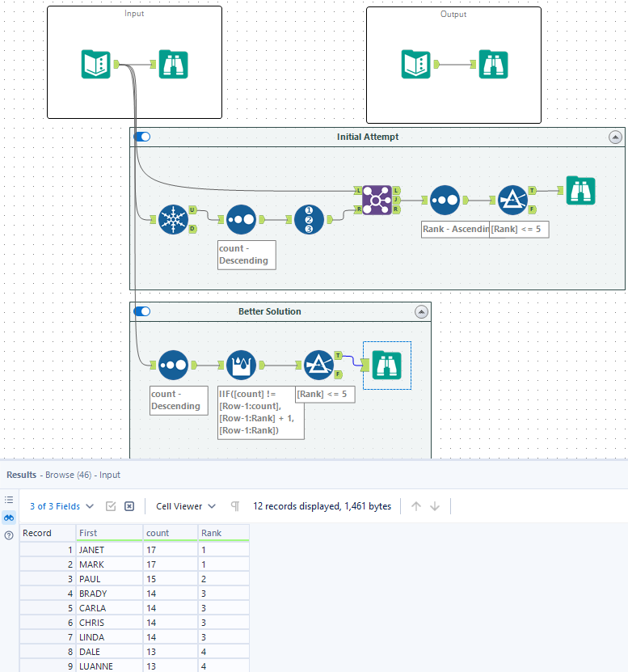
Task: Click the [Rank] <= 5 annotation in Initial Attempt
Action: pos(519,229)
